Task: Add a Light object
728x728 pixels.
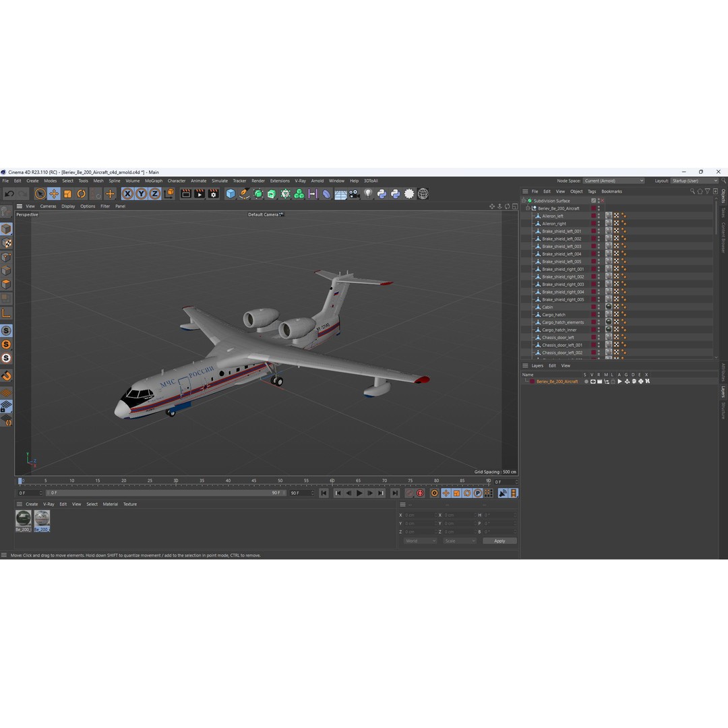Action: pyautogui.click(x=368, y=193)
